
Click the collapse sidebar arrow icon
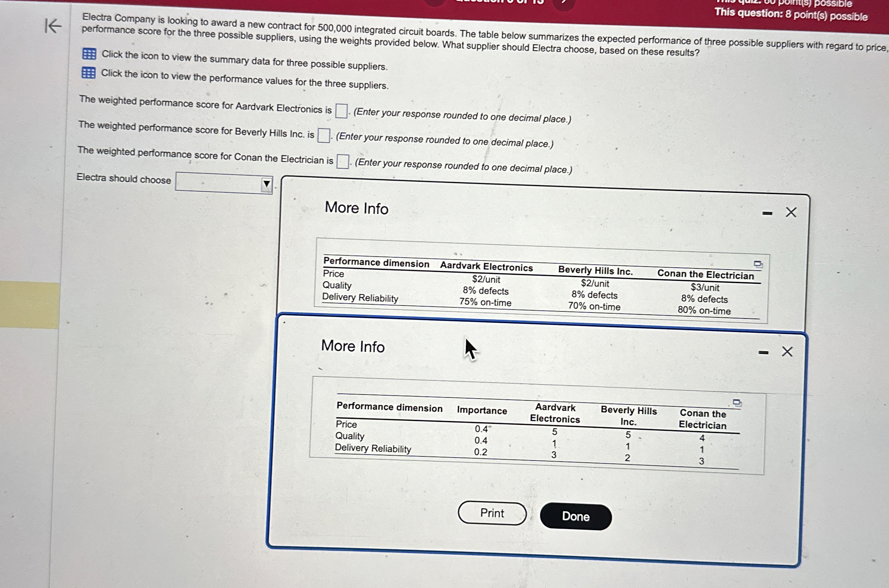[x=53, y=26]
